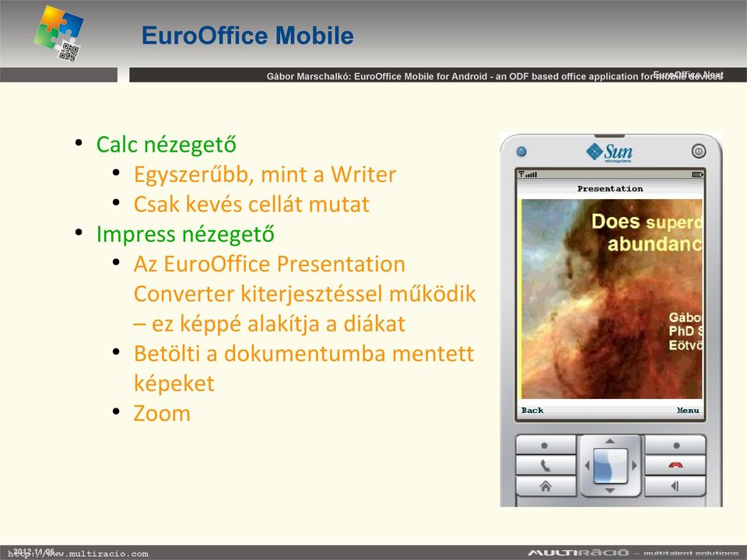This screenshot has height=560, width=747.
Task: Tap the d-pad left arrow
Action: [x=587, y=466]
